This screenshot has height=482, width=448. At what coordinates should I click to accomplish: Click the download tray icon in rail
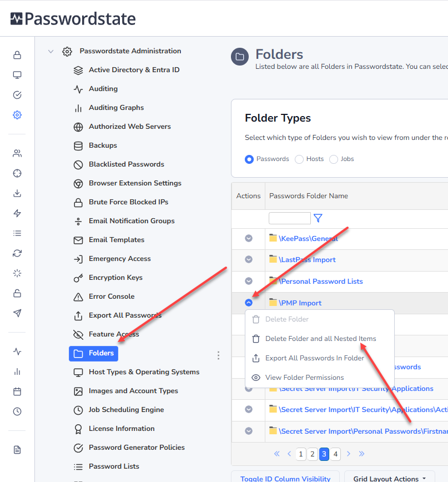tap(17, 193)
